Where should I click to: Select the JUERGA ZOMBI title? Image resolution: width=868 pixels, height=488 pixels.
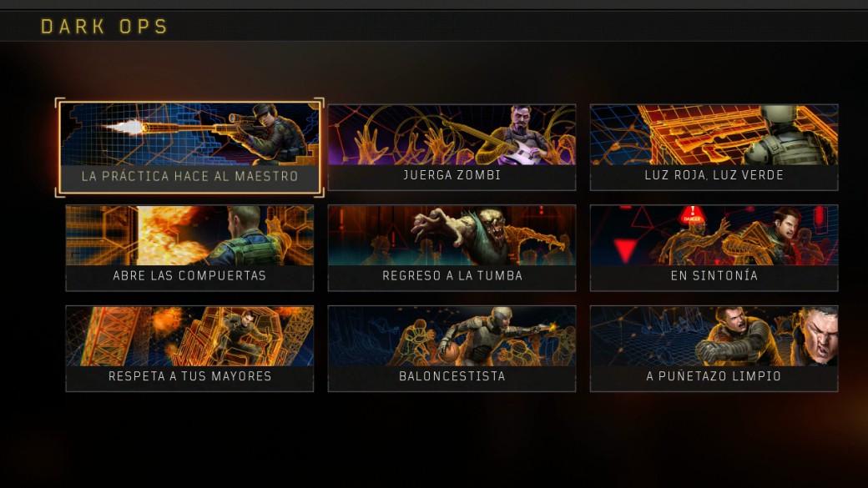click(x=452, y=175)
